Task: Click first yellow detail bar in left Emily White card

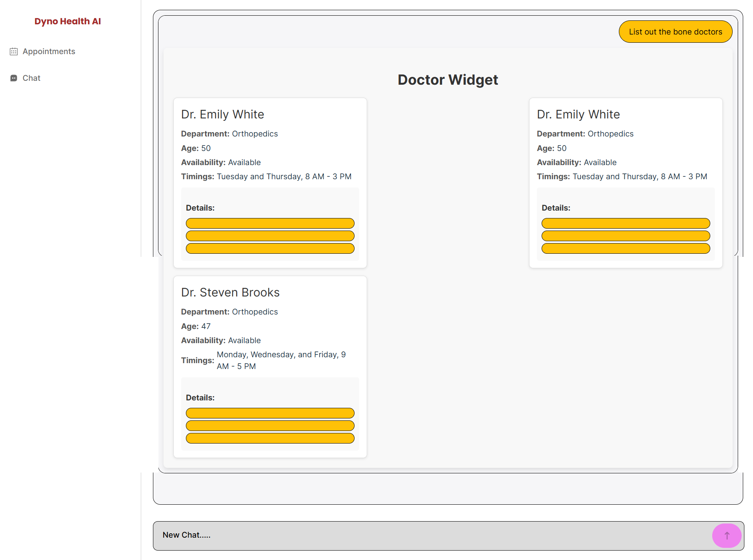Action: [x=270, y=224]
